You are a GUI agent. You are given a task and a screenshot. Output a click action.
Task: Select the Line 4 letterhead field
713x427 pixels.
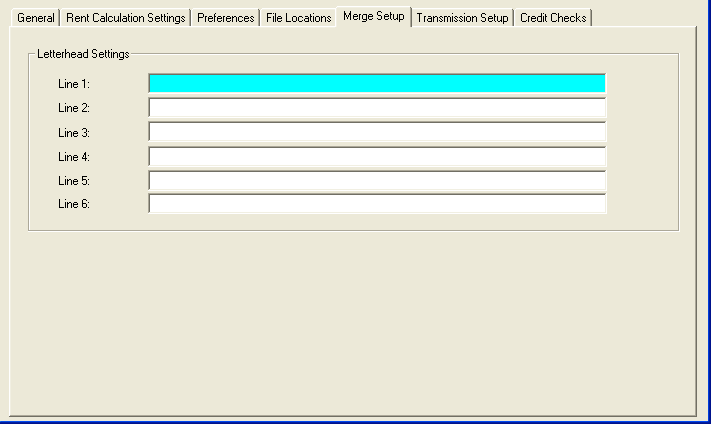coord(377,157)
